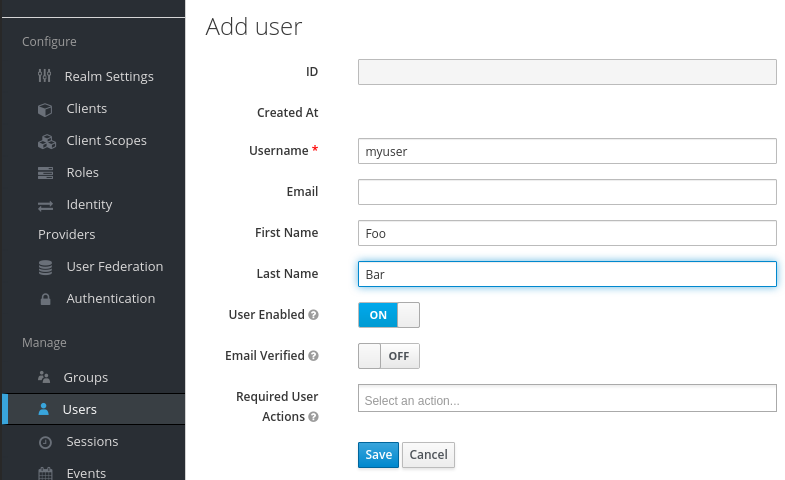
Task: Click the Groups people icon
Action: (x=44, y=377)
